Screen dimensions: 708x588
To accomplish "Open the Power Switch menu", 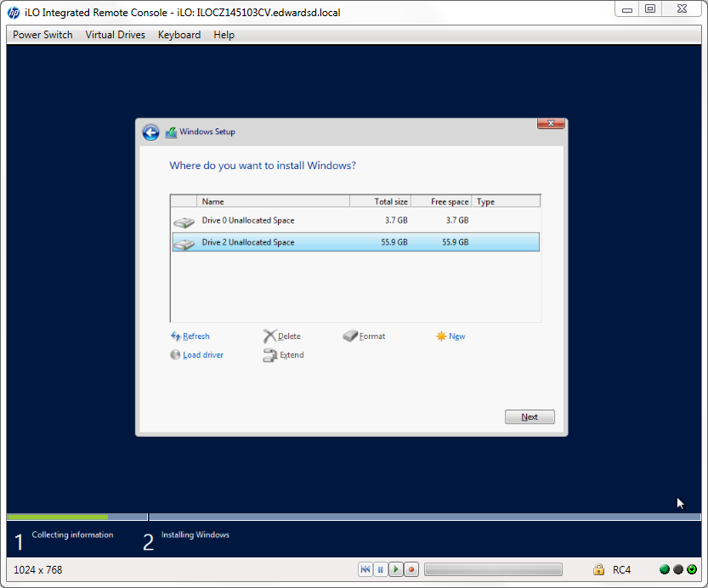I will [x=42, y=35].
